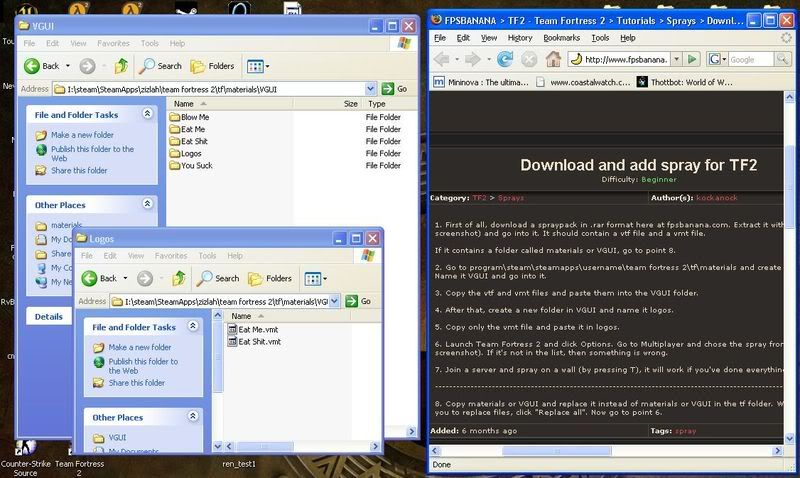
Task: Open Views button in Logos window
Action: pyautogui.click(x=316, y=278)
